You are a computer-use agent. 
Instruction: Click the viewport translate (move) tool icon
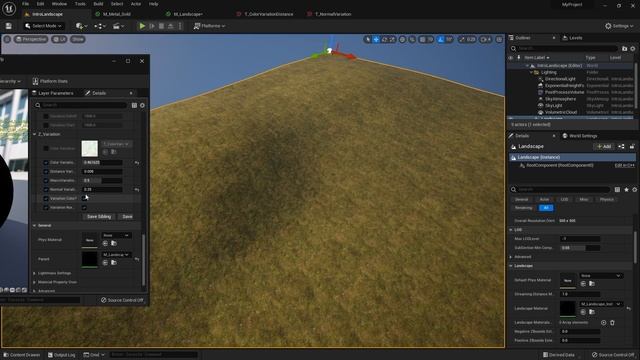point(376,40)
